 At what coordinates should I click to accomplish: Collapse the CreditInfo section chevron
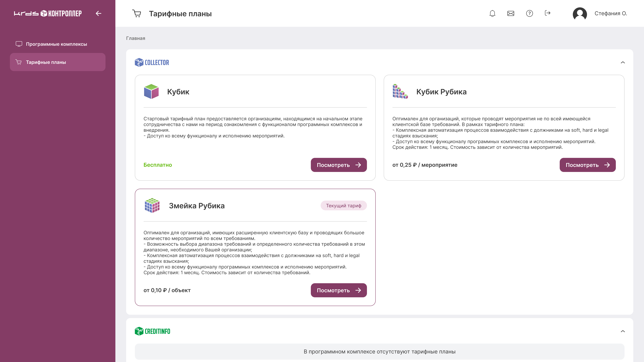[x=623, y=331]
